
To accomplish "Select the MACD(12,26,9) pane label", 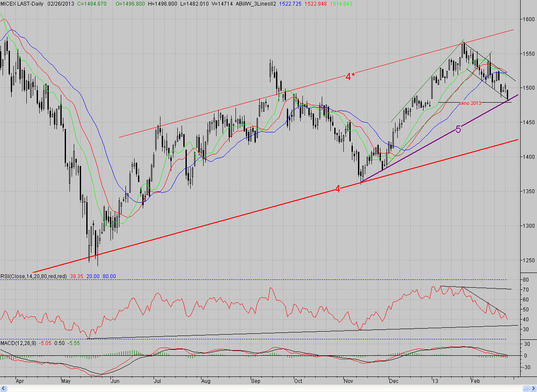I will (x=19, y=343).
